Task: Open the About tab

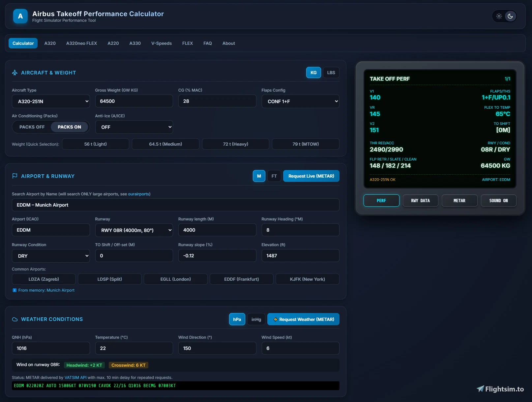Action: pos(229,43)
